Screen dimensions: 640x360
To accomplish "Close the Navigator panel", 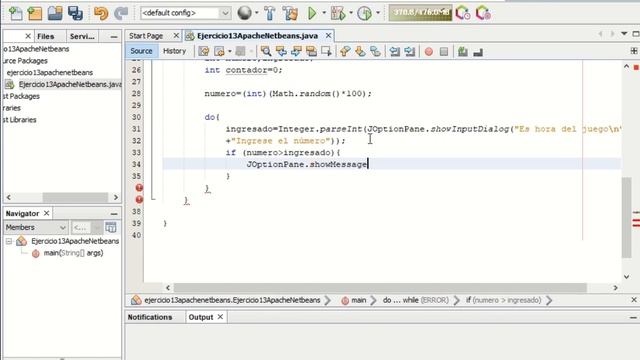I will (47, 213).
